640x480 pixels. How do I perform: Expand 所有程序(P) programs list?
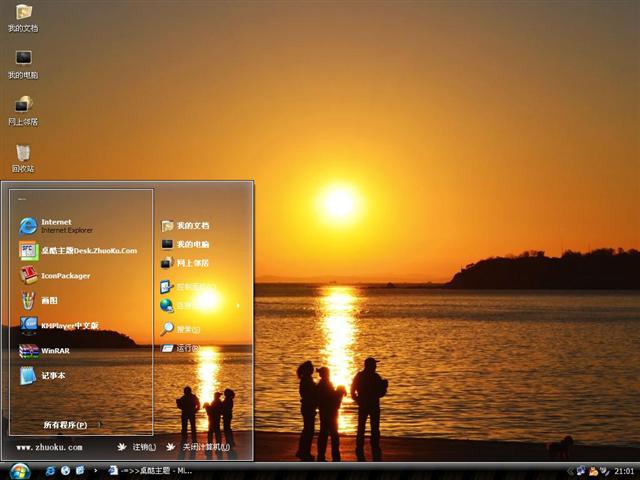(x=70, y=424)
